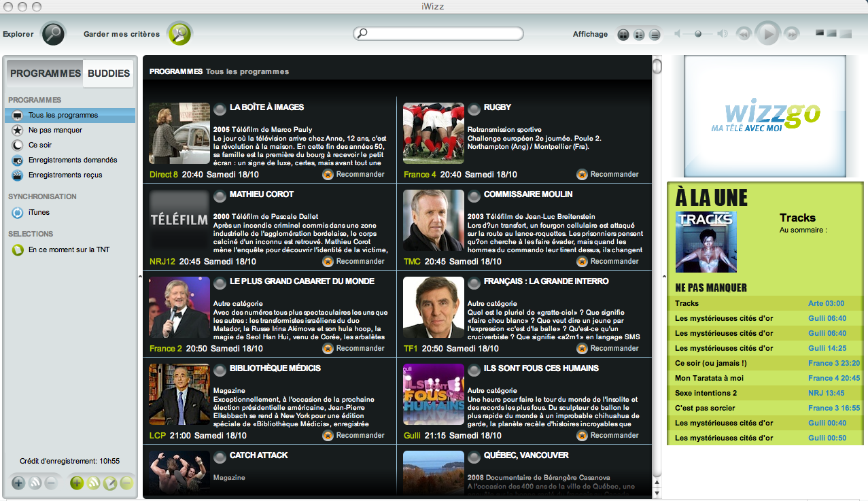Click the green RSS feed button

(94, 483)
